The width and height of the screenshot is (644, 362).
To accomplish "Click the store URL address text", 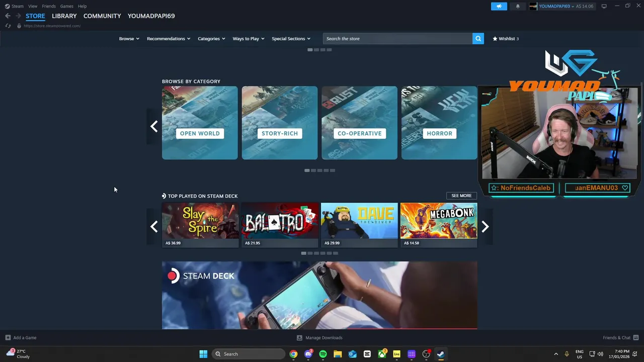I will [52, 26].
